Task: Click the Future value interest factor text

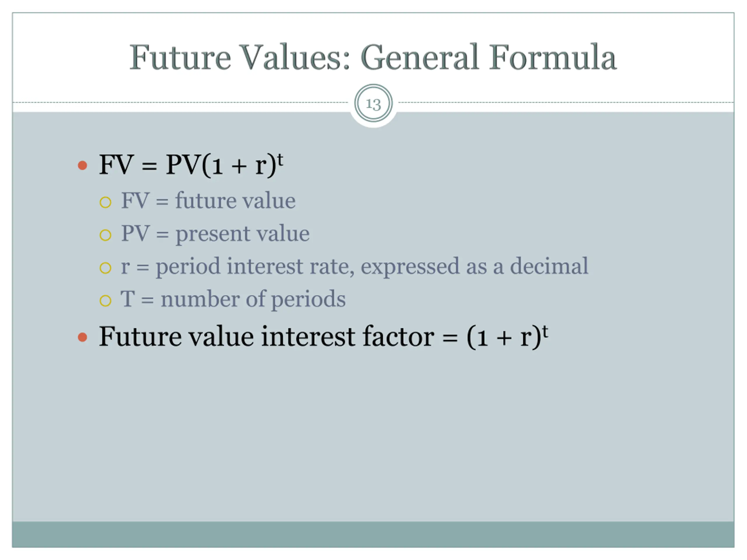Action: pos(266,336)
